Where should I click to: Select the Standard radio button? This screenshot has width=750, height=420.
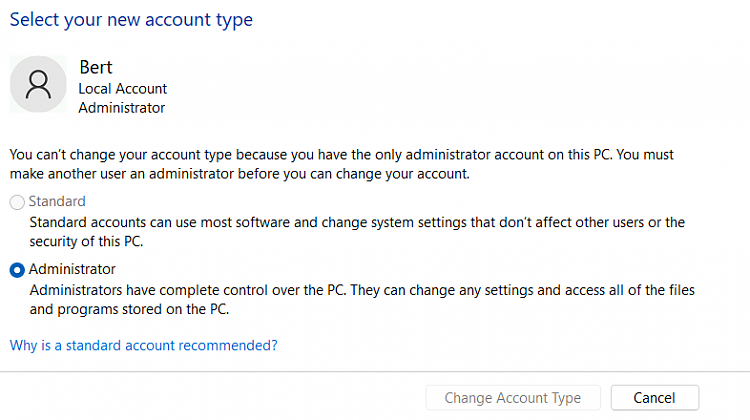pos(17,202)
